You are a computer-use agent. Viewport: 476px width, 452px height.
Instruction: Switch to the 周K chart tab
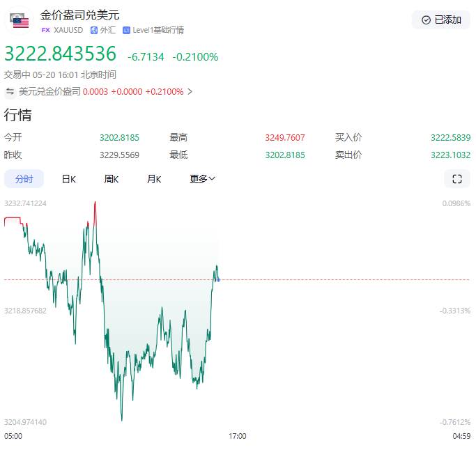pyautogui.click(x=111, y=179)
